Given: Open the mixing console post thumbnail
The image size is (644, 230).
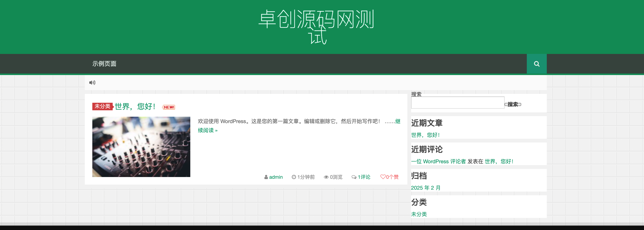Looking at the screenshot, I should tap(141, 147).
